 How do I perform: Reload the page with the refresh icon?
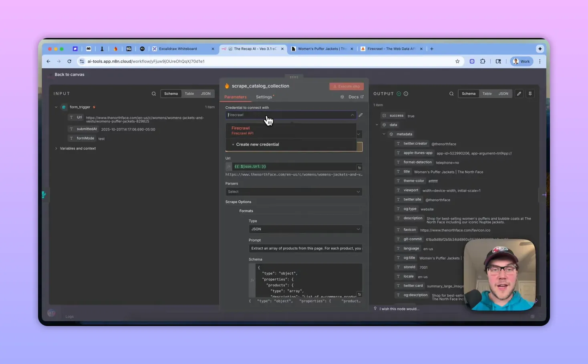click(x=69, y=61)
